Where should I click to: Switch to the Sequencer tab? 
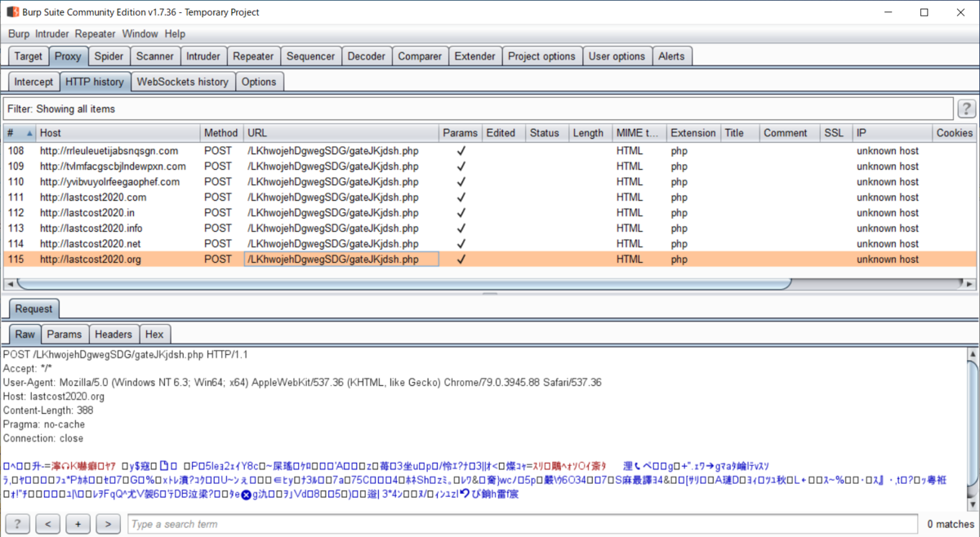311,56
